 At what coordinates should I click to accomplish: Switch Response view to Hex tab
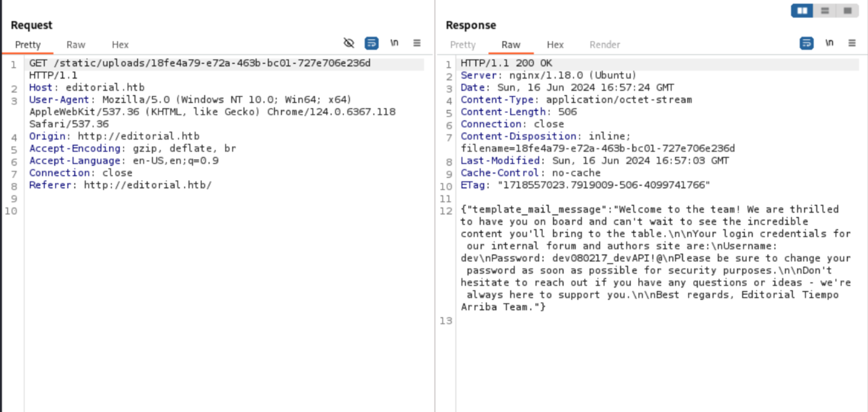(555, 45)
